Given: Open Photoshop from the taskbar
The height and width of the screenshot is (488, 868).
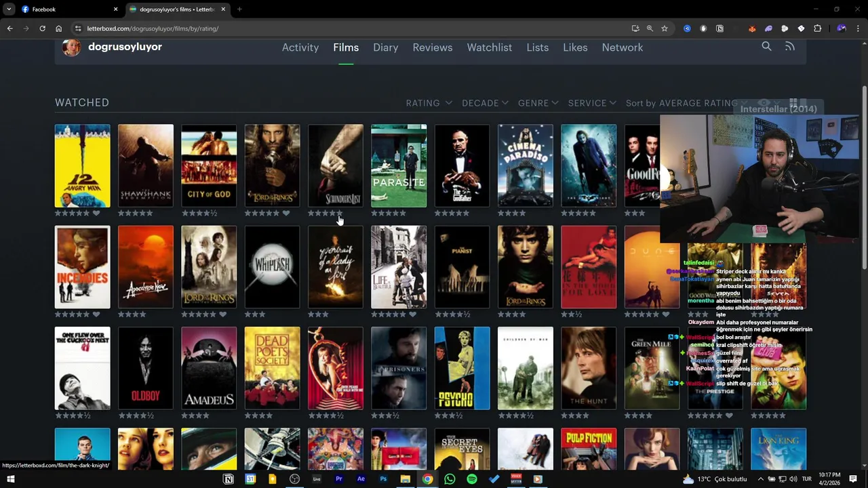Looking at the screenshot, I should click(x=383, y=479).
